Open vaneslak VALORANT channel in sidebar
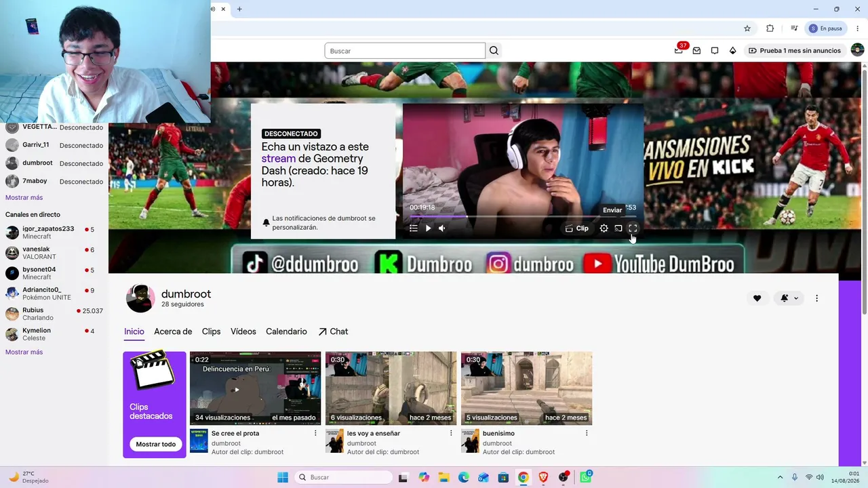868x488 pixels. [54, 253]
